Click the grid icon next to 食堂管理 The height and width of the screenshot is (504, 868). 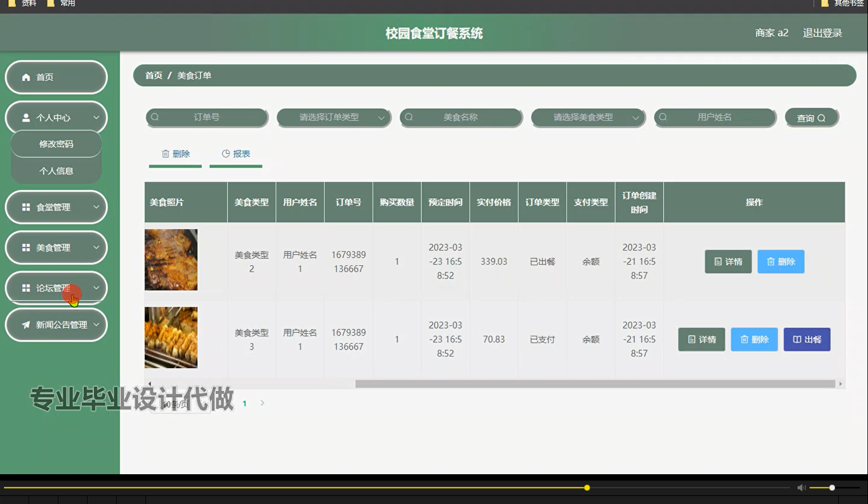pos(25,207)
